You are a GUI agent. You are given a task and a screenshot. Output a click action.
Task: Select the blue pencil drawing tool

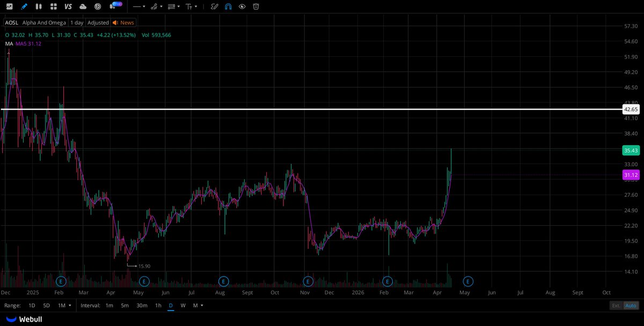[24, 6]
